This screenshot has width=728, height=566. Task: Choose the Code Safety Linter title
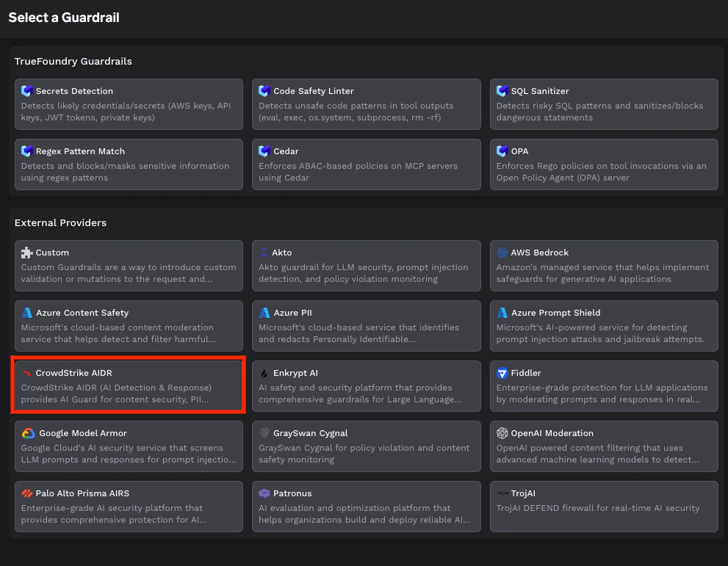[x=314, y=91]
